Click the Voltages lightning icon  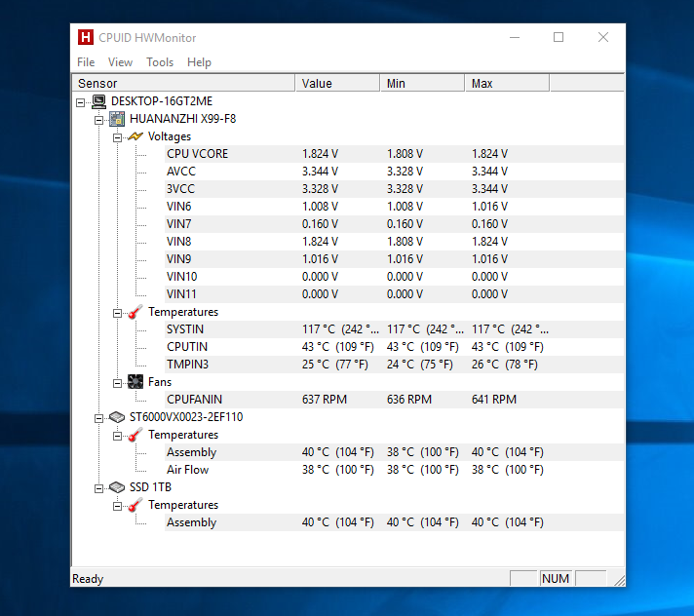(135, 136)
